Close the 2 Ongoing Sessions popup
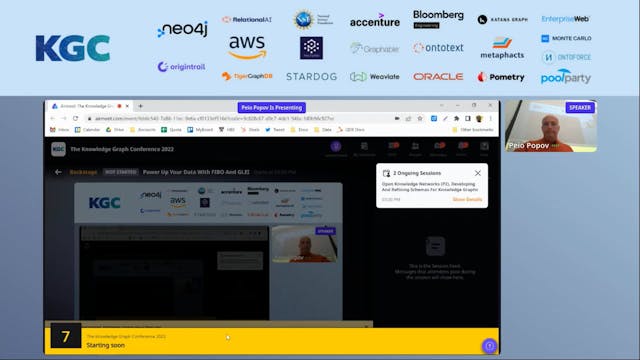 478,173
